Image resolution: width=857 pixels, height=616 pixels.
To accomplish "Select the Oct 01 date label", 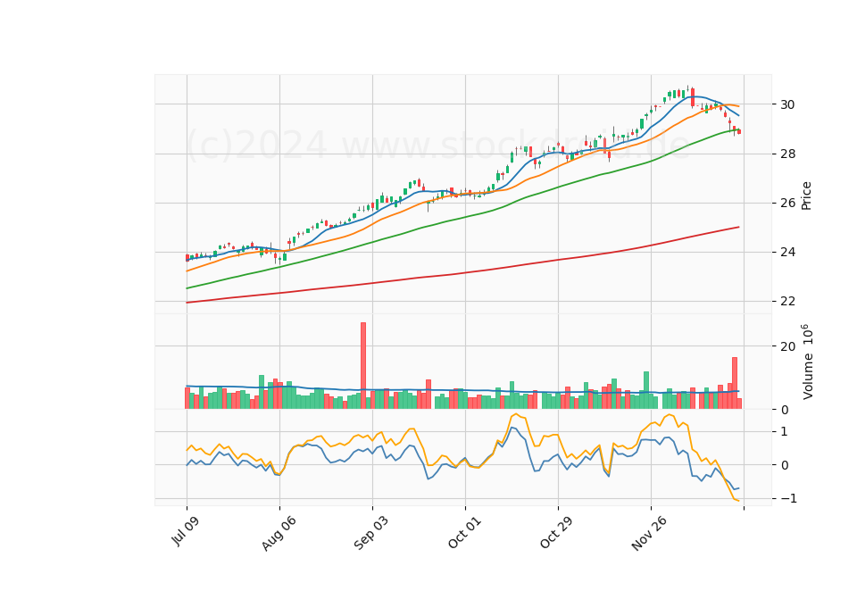I will pyautogui.click(x=464, y=532).
